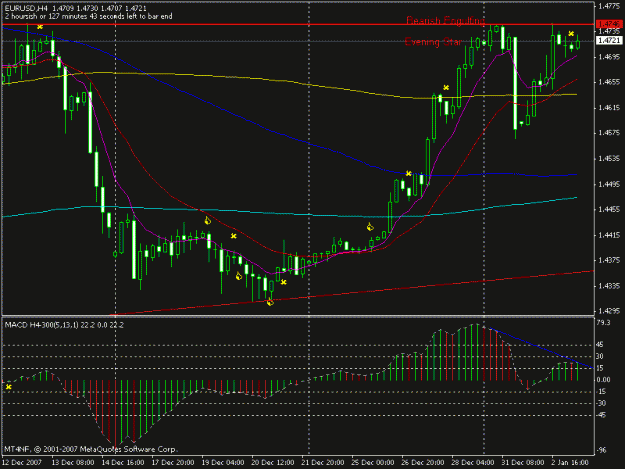The height and width of the screenshot is (469, 625).
Task: Click the yellow hand icon below the cyan average near 25 Dec
Action: [x=370, y=227]
